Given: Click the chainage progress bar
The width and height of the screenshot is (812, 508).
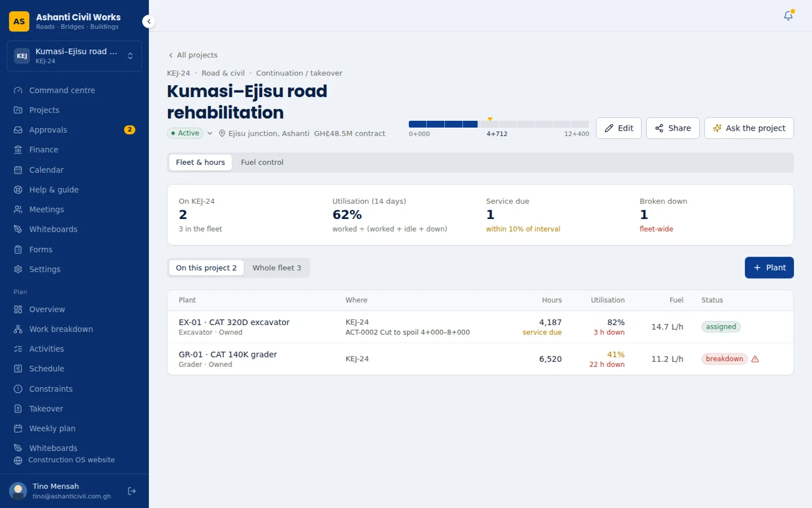Looking at the screenshot, I should tap(499, 124).
